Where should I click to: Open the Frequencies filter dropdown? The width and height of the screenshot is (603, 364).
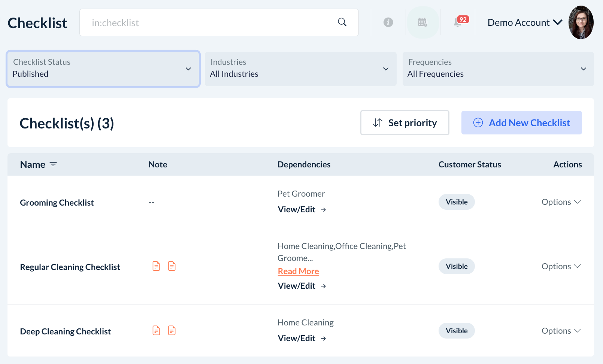point(498,69)
